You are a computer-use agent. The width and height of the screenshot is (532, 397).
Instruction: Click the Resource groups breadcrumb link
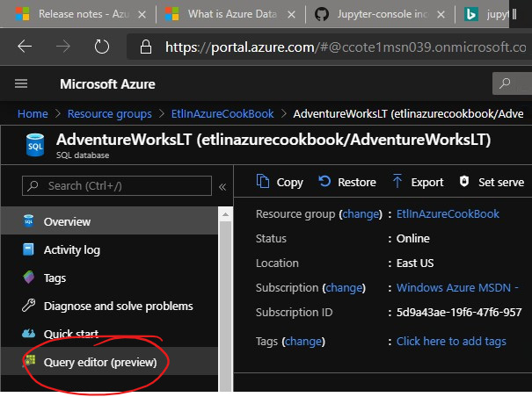(x=109, y=113)
